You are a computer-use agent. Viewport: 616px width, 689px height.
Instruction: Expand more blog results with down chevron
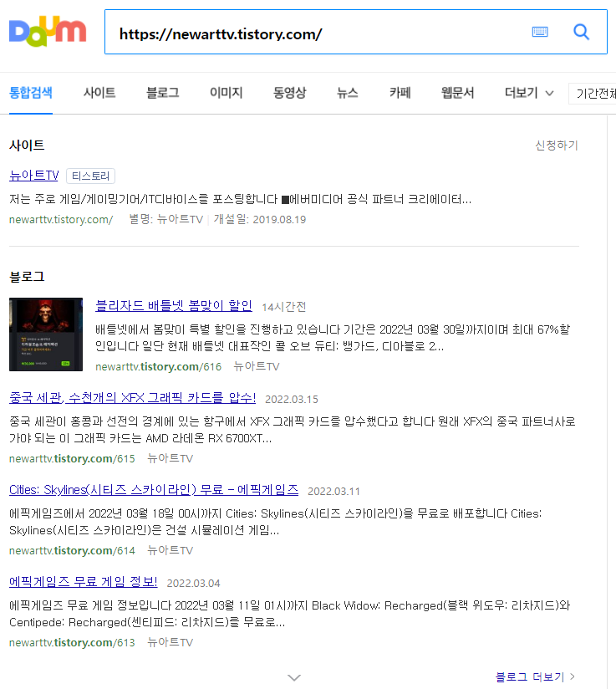click(x=294, y=677)
